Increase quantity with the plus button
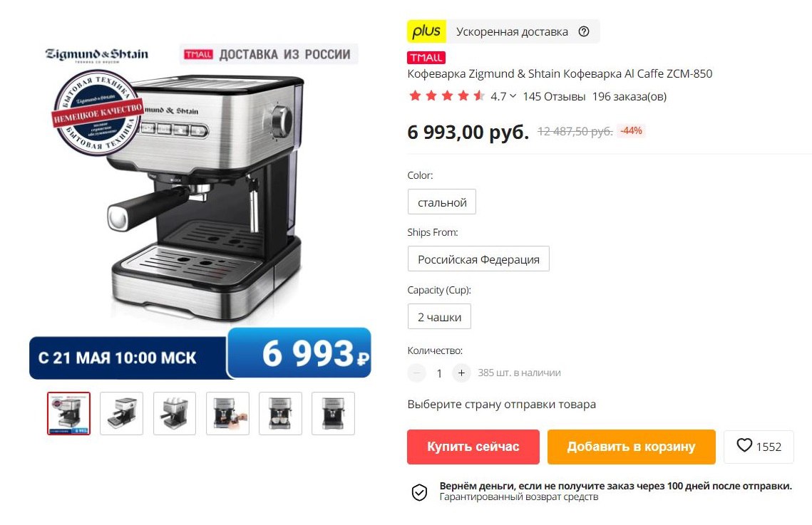This screenshot has width=812, height=525. [461, 373]
